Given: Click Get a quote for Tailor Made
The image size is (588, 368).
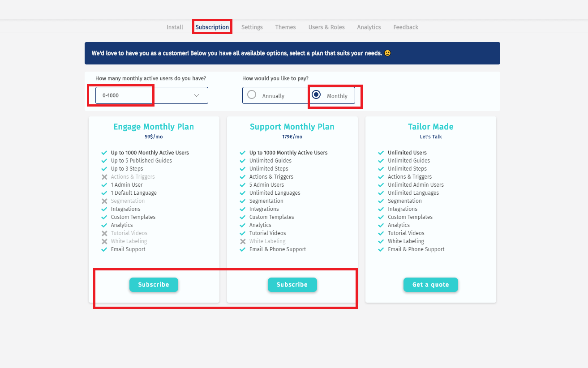Looking at the screenshot, I should (430, 285).
